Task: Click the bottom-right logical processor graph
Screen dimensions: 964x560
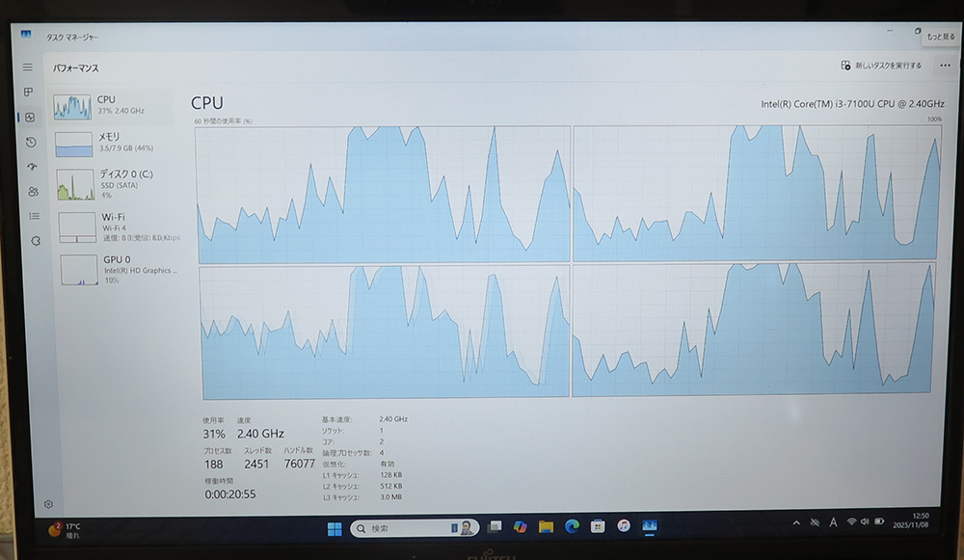Action: (x=753, y=330)
